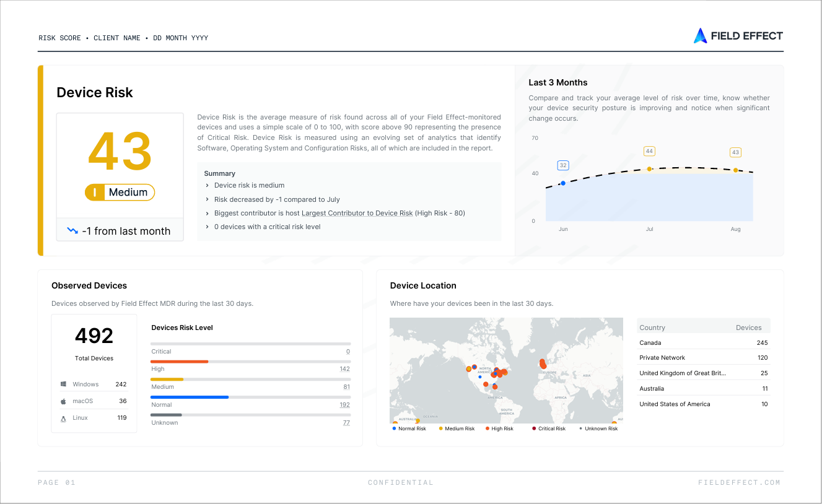Click the Medium risk level badge
This screenshot has height=504, width=822.
120,193
